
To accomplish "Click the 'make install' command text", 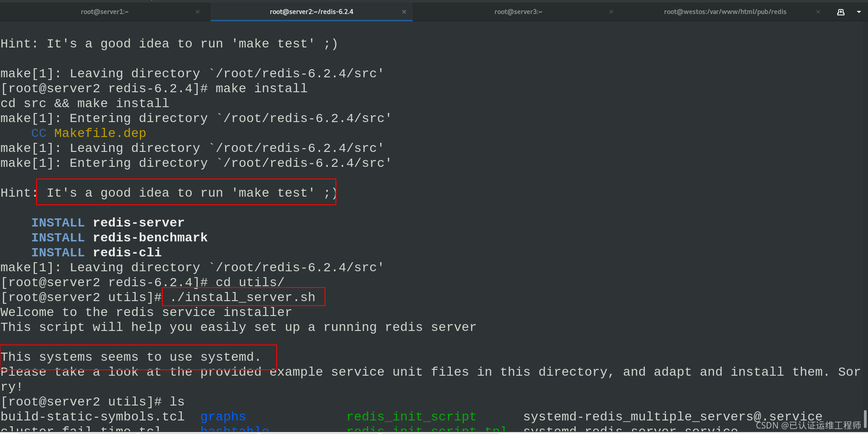I will click(x=261, y=88).
